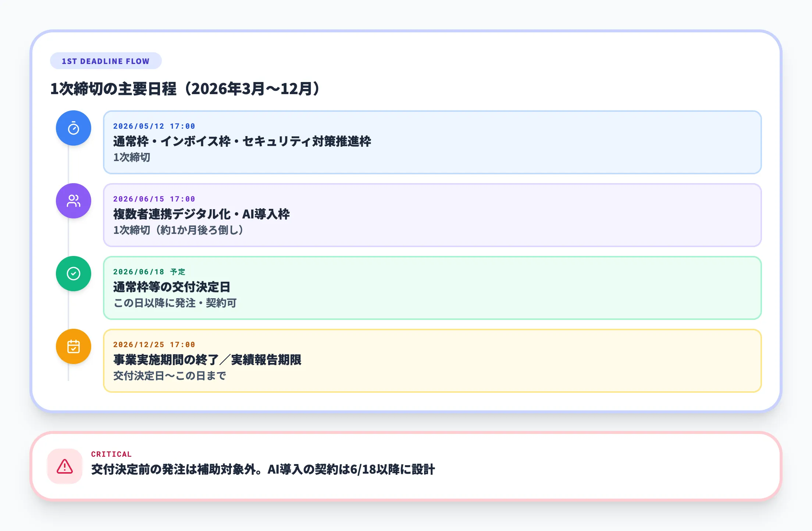
Task: Click the 1次締切の主要日程 main title
Action: [x=186, y=89]
